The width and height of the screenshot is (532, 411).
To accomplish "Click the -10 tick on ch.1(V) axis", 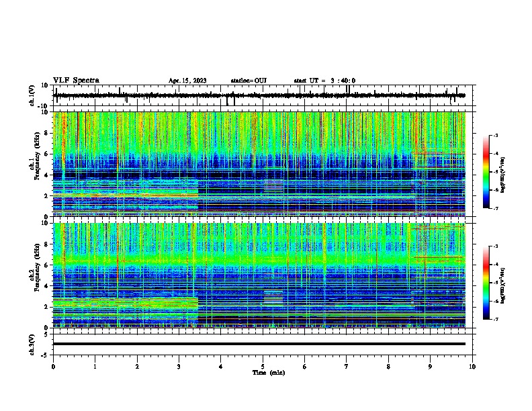I will 44,106.
